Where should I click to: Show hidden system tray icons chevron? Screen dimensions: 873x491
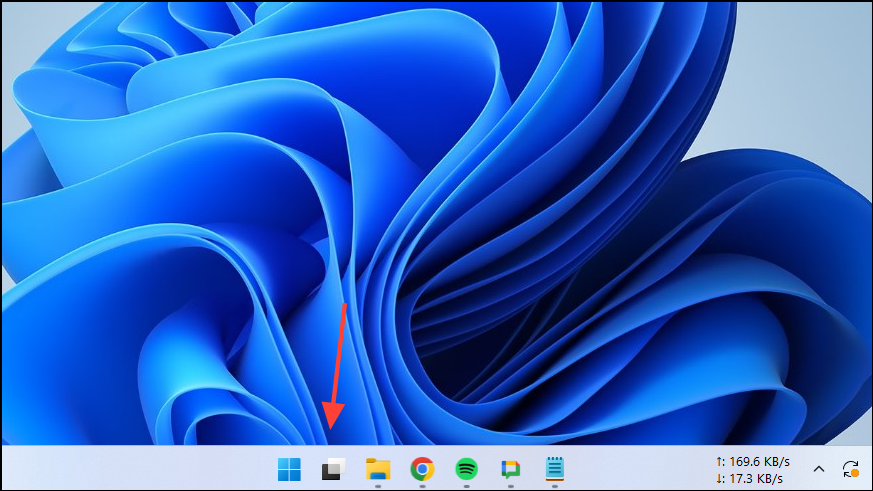click(x=818, y=469)
